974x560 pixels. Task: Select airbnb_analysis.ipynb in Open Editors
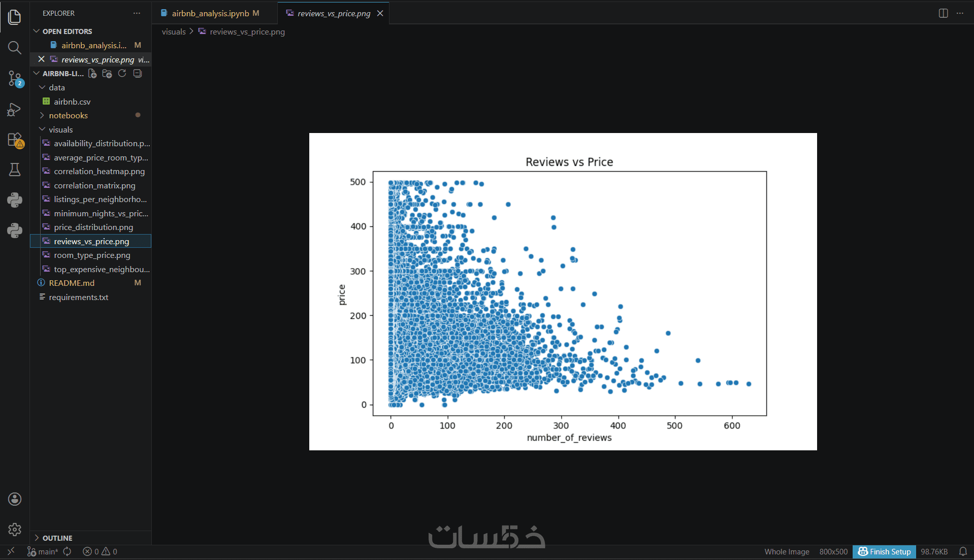click(90, 45)
